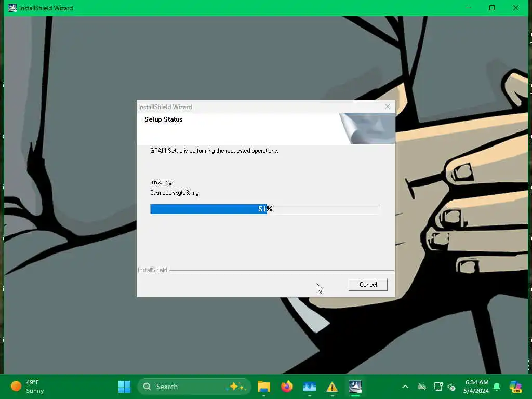Open the 6:34 AM clock and calendar

tap(476, 387)
